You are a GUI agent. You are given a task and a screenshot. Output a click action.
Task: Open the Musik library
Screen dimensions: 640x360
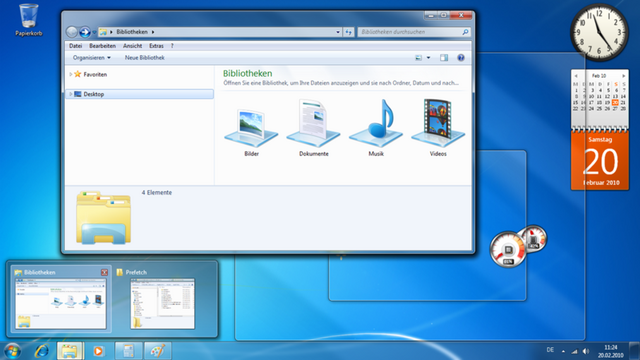[x=376, y=127]
